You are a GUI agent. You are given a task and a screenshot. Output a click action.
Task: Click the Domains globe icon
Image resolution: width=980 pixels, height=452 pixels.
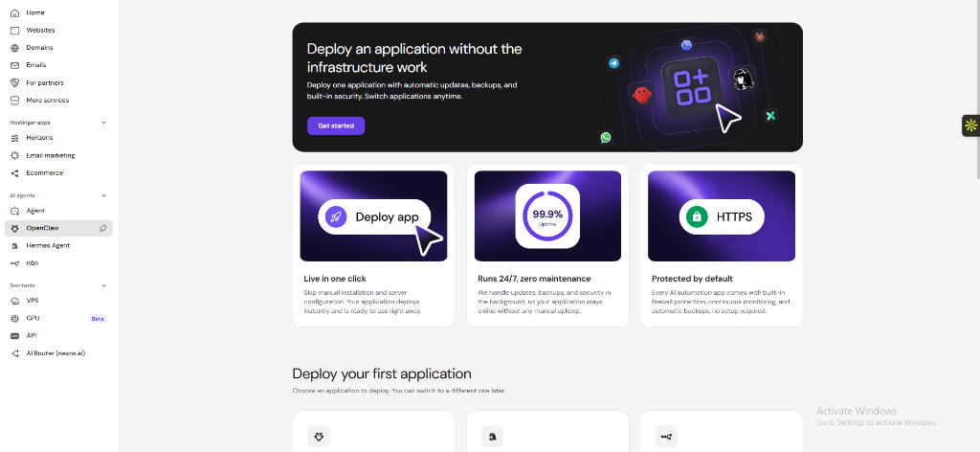(15, 48)
